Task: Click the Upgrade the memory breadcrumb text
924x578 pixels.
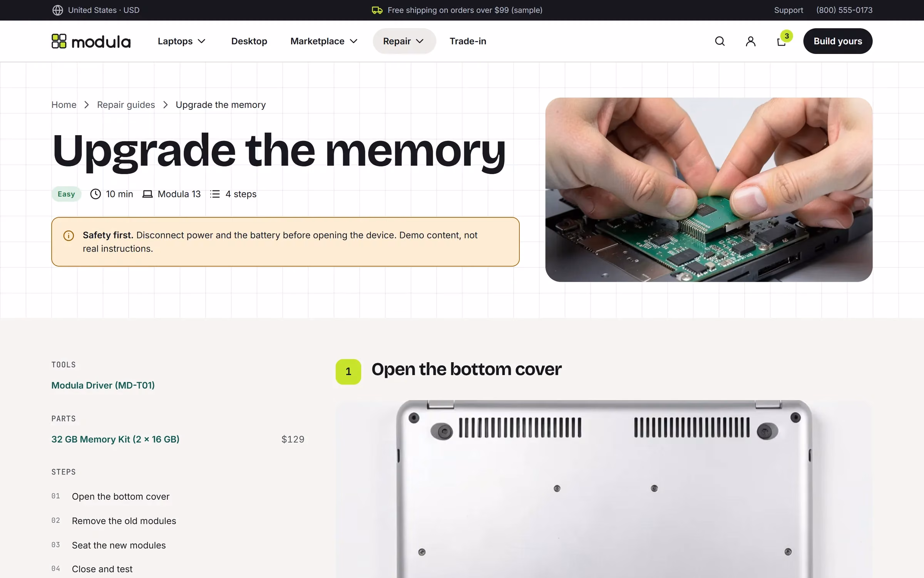Action: coord(221,105)
